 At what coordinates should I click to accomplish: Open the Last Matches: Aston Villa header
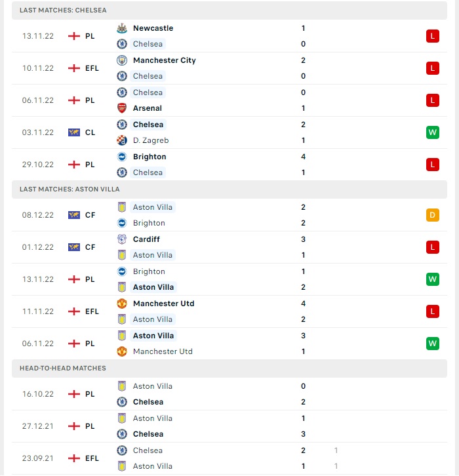(229, 189)
